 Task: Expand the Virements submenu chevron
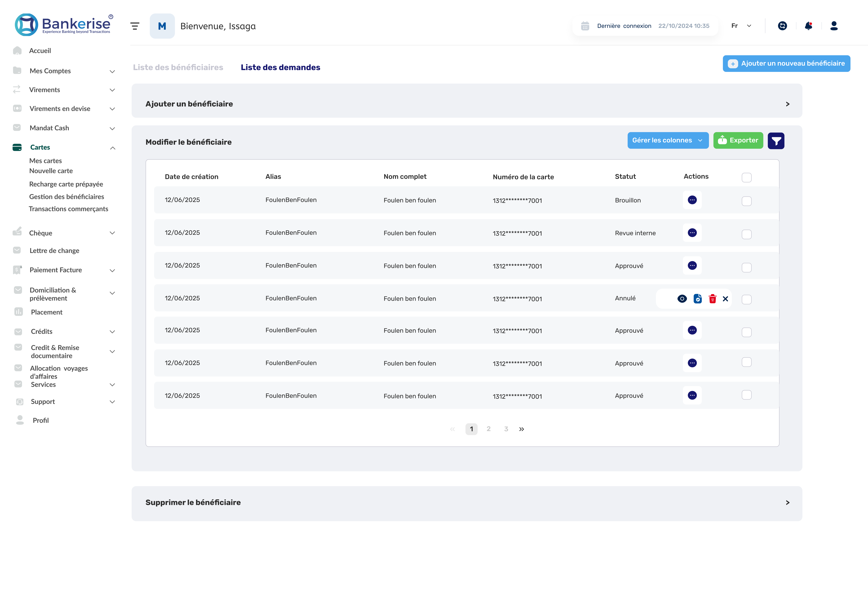point(112,90)
